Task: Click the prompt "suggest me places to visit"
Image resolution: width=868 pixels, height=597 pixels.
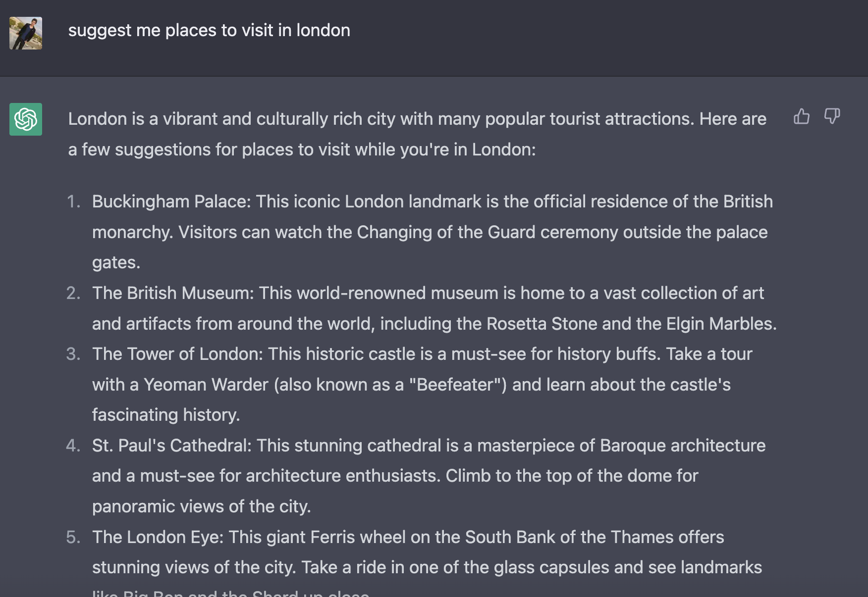Action: pyautogui.click(x=209, y=31)
